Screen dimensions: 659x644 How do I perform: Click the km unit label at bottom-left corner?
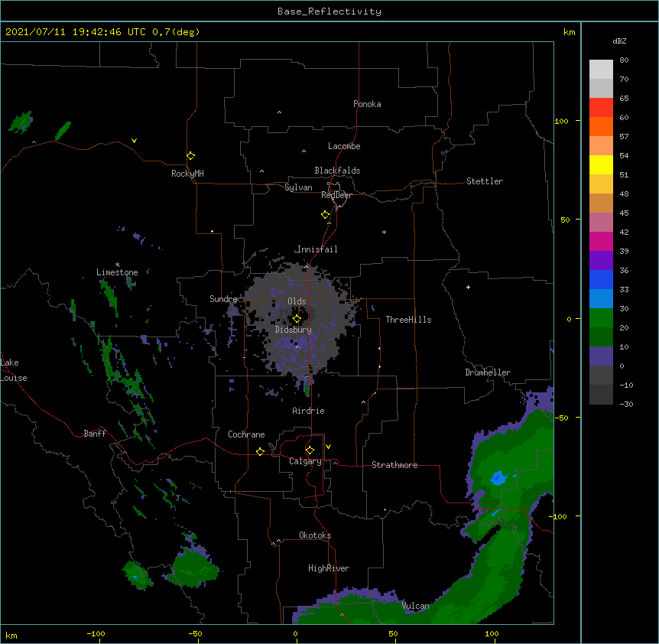11,636
